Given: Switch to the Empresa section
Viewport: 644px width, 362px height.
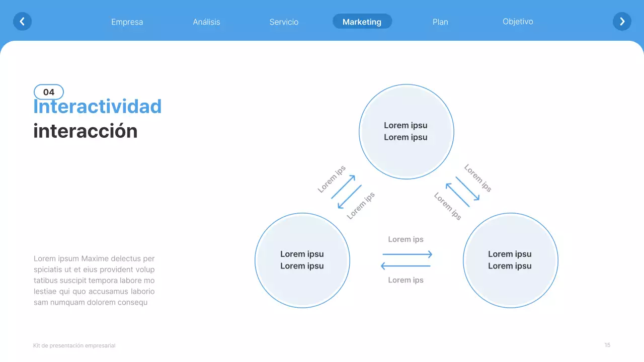Looking at the screenshot, I should (x=127, y=22).
